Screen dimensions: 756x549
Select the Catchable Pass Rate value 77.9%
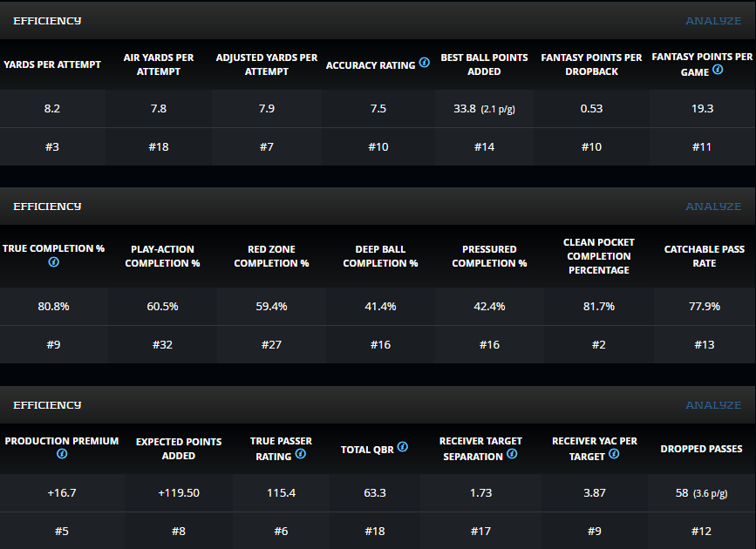coord(704,307)
